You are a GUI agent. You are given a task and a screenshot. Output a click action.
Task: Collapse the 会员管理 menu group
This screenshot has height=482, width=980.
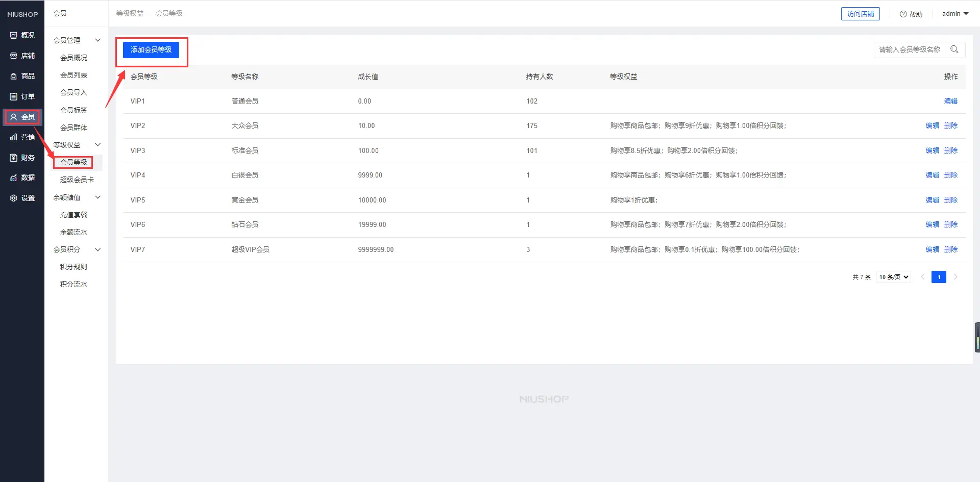click(x=97, y=40)
